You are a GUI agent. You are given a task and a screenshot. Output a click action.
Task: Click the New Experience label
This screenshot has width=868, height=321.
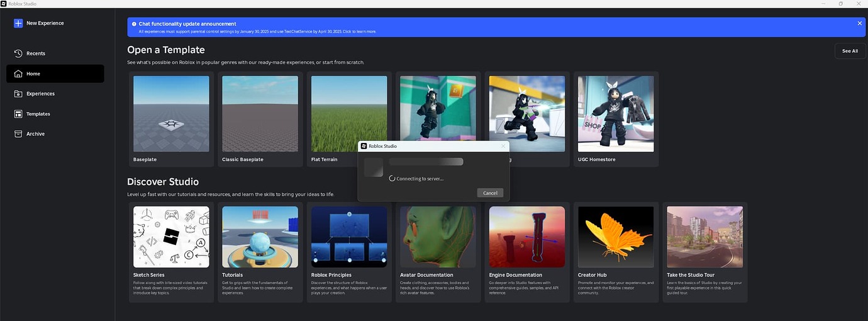45,23
